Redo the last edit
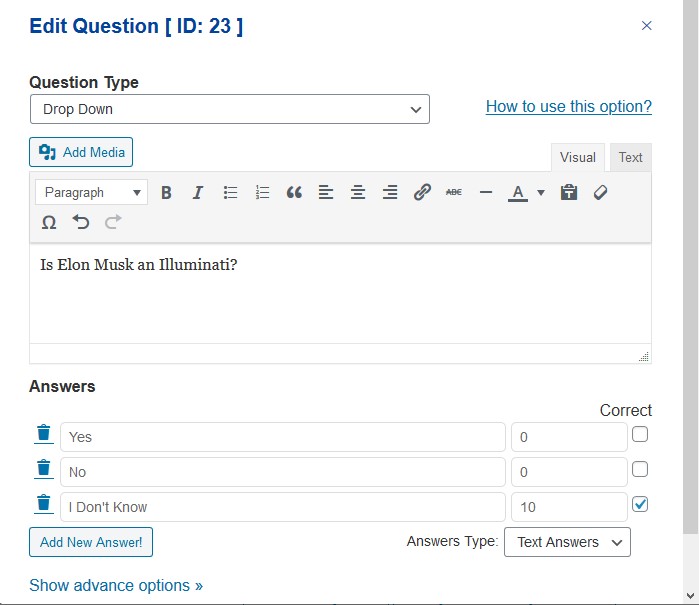This screenshot has width=699, height=605. tap(113, 222)
